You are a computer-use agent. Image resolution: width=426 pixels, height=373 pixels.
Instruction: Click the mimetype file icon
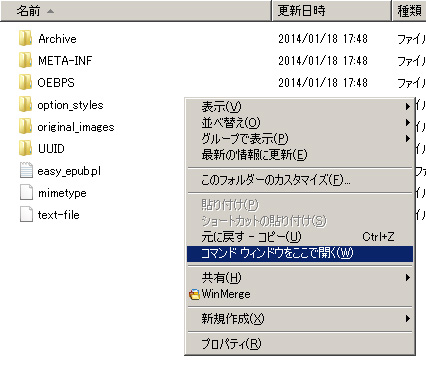coord(26,192)
